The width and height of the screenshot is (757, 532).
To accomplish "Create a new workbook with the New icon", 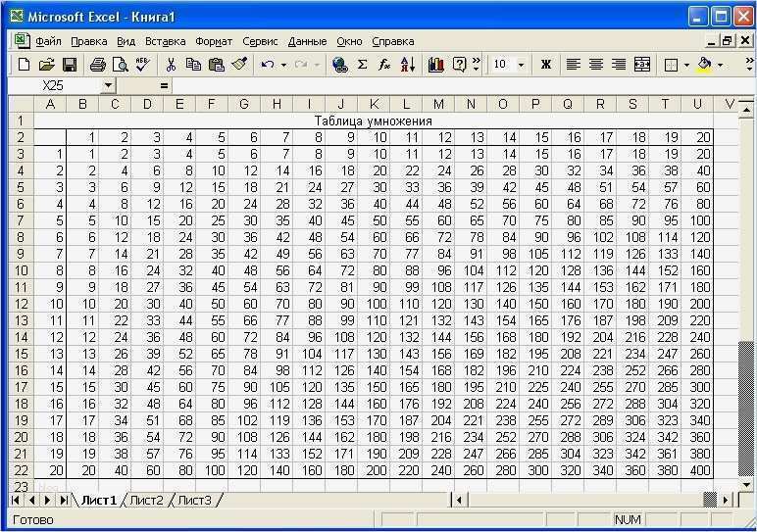I will [x=24, y=64].
